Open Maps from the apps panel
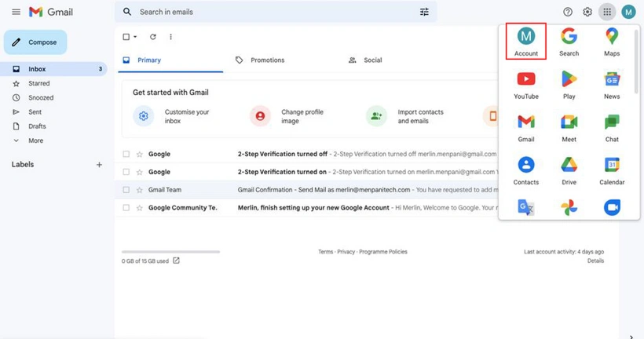This screenshot has height=339, width=644. tap(612, 42)
